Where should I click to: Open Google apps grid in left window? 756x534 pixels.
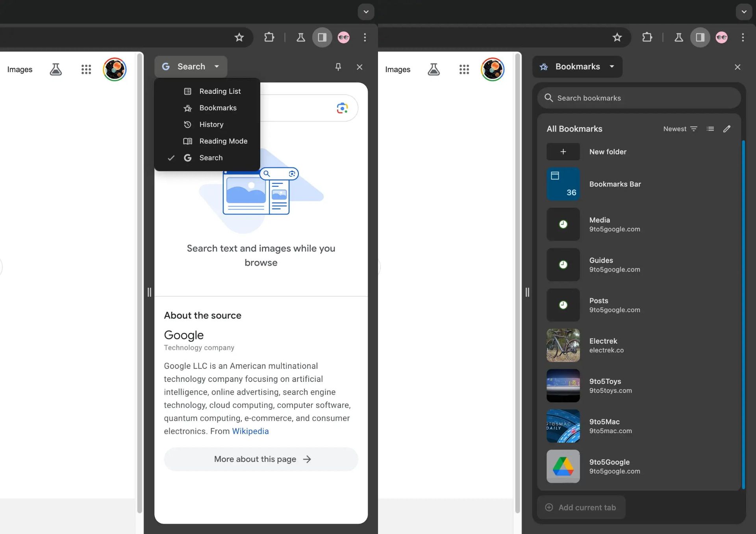click(x=86, y=69)
